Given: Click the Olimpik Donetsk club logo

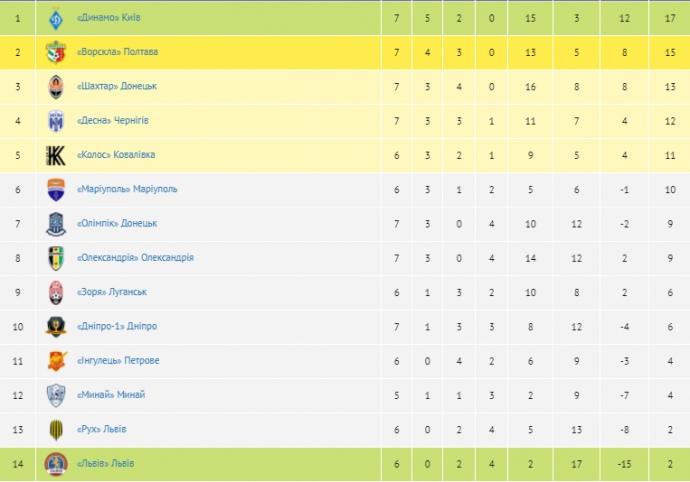Looking at the screenshot, I should coord(56,224).
